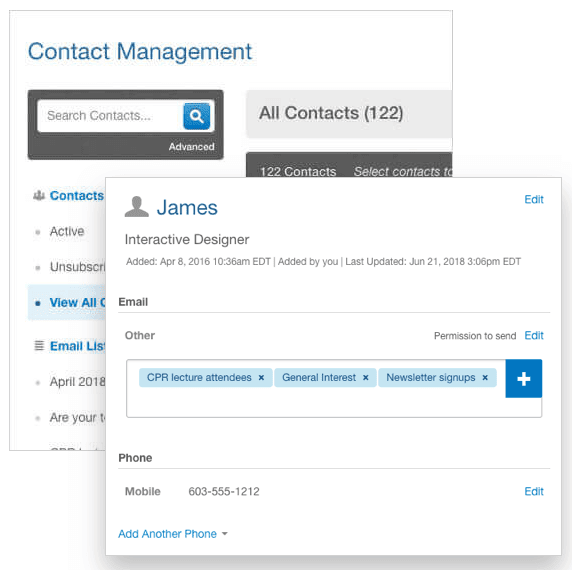Remove the General Interest tag
Image resolution: width=572 pixels, height=570 pixels.
366,378
